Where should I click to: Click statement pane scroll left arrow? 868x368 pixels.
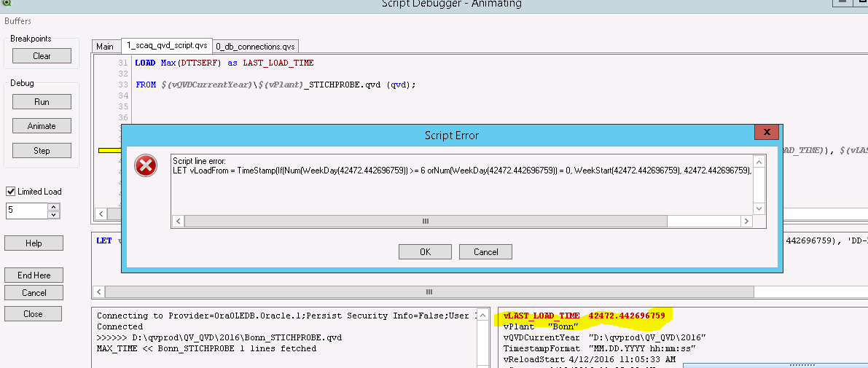click(x=99, y=291)
